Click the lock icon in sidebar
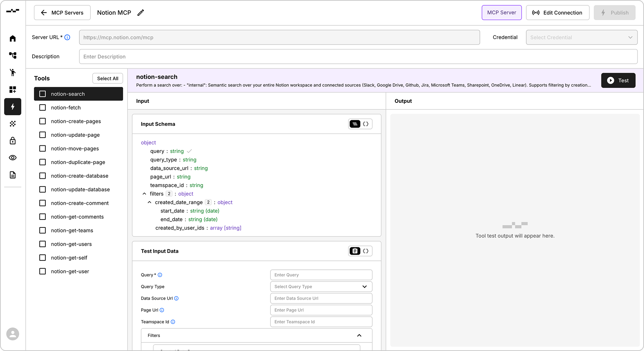 click(x=13, y=140)
